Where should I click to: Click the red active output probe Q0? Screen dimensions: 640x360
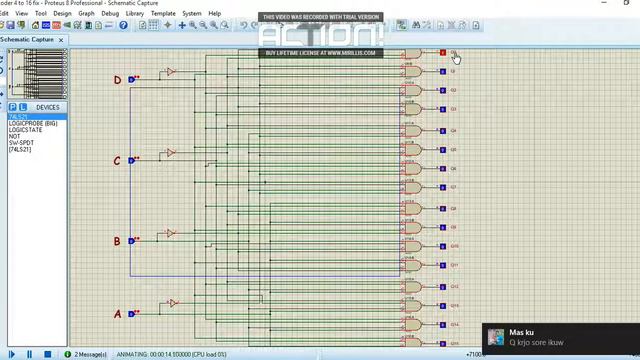443,53
